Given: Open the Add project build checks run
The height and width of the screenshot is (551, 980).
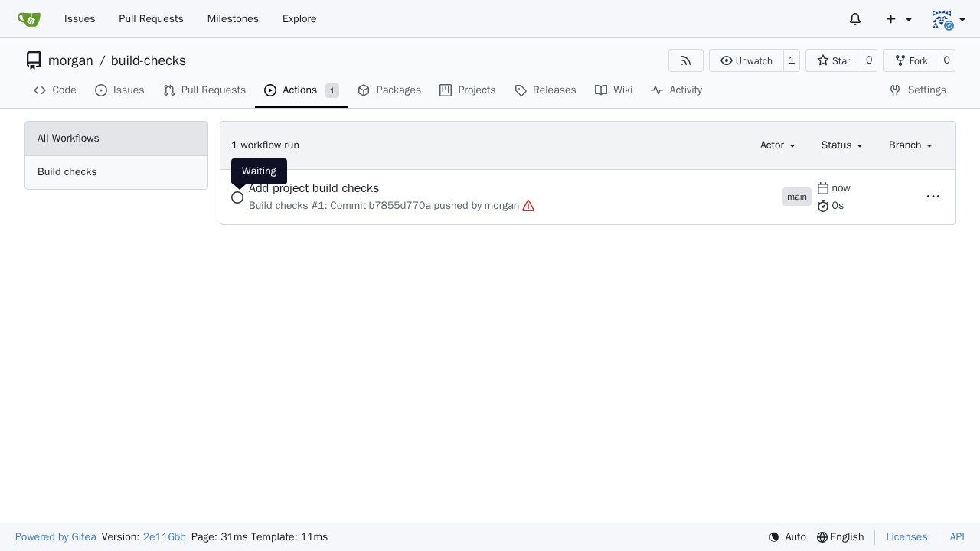Looking at the screenshot, I should pyautogui.click(x=314, y=188).
